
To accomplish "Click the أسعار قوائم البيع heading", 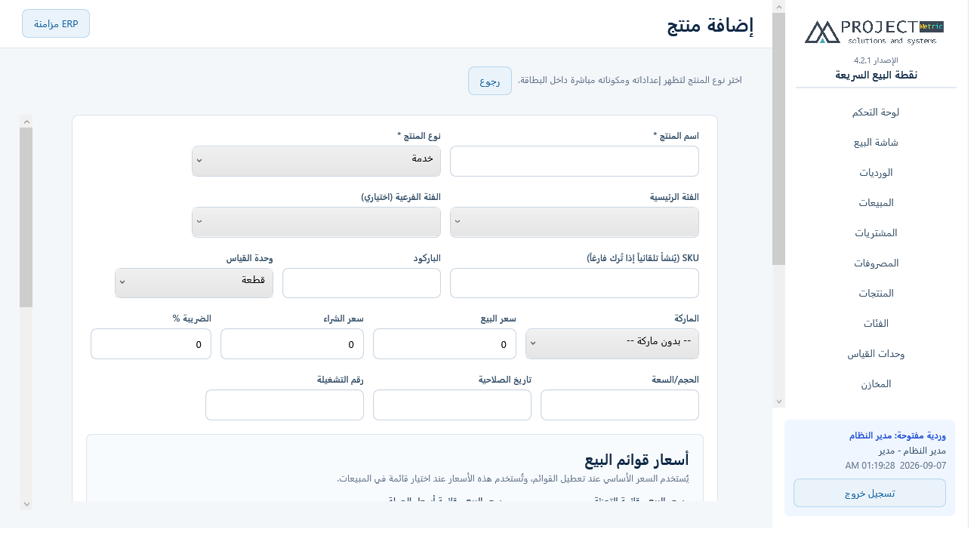I will [x=636, y=460].
